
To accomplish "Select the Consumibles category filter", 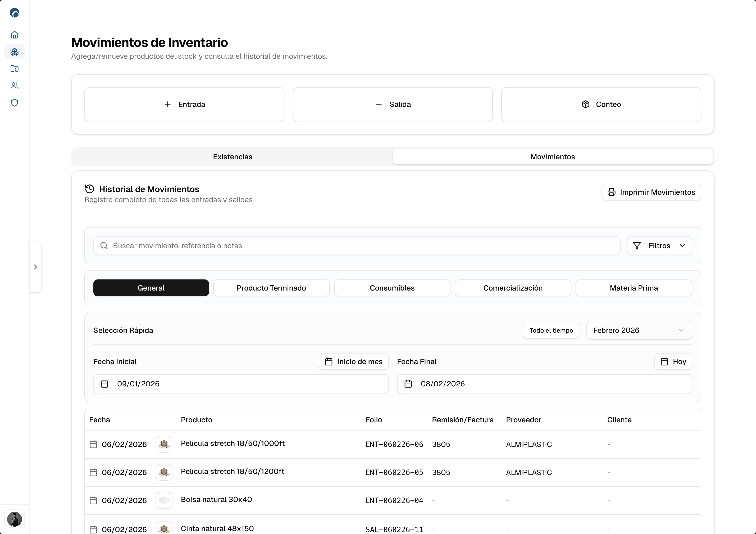I will 392,288.
